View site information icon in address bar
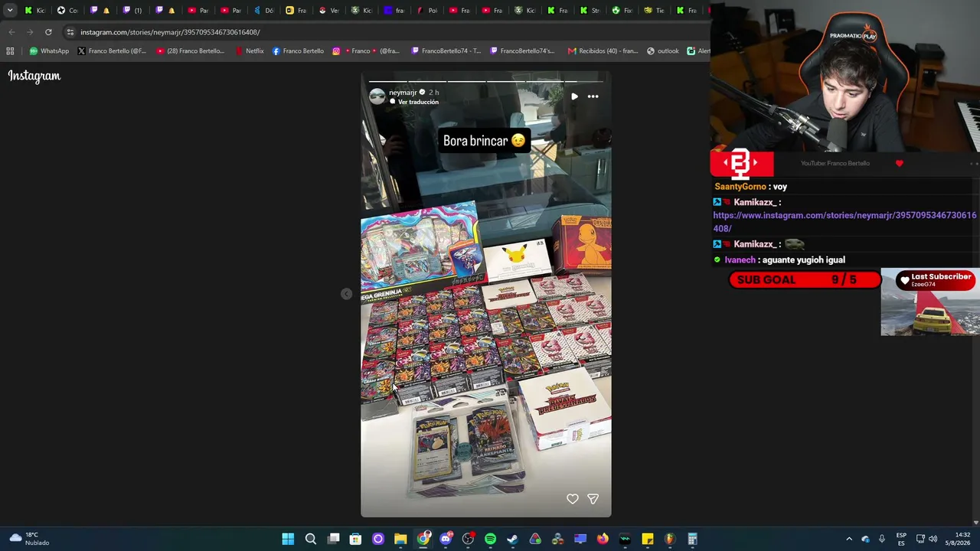Screen dimensions: 980x551 [70, 32]
